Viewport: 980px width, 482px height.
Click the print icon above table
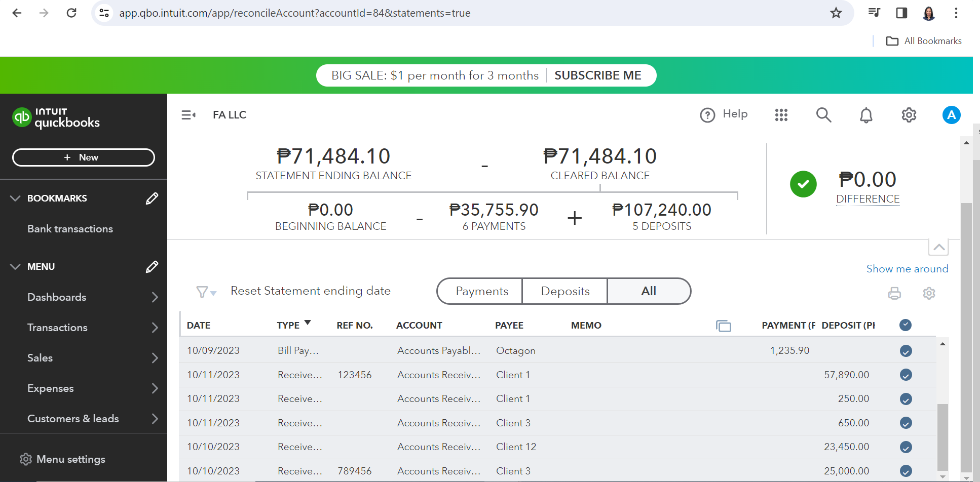894,293
